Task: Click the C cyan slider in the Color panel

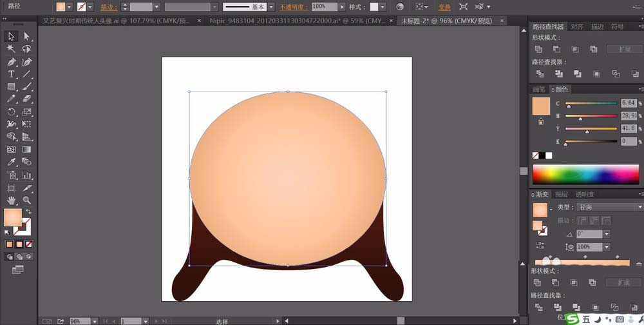Action: 591,103
